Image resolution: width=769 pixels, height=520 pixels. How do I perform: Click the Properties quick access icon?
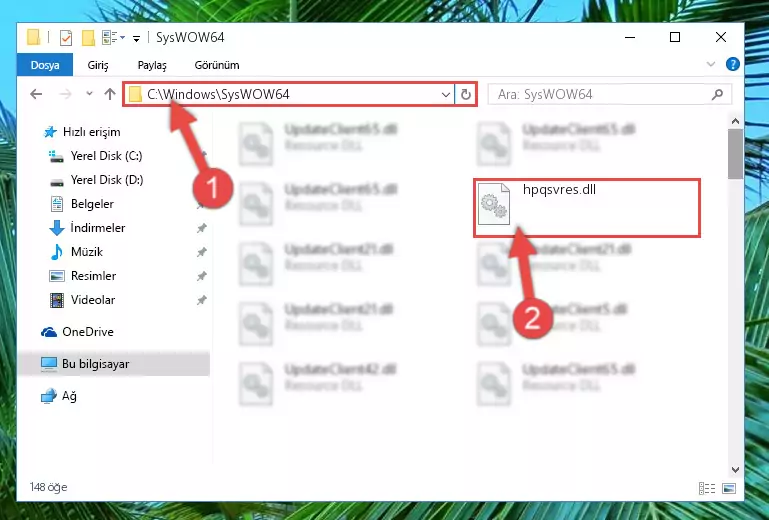coord(66,38)
